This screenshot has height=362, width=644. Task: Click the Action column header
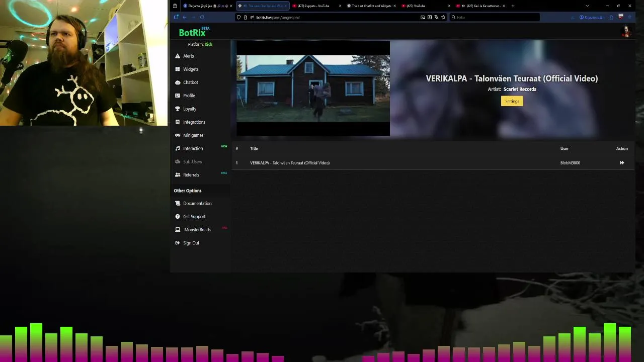(x=622, y=148)
